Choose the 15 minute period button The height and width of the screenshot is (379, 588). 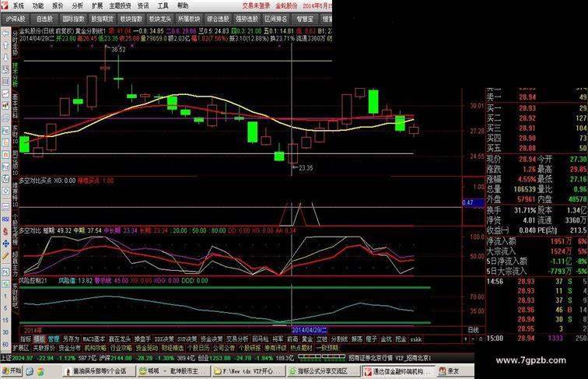coord(5,320)
